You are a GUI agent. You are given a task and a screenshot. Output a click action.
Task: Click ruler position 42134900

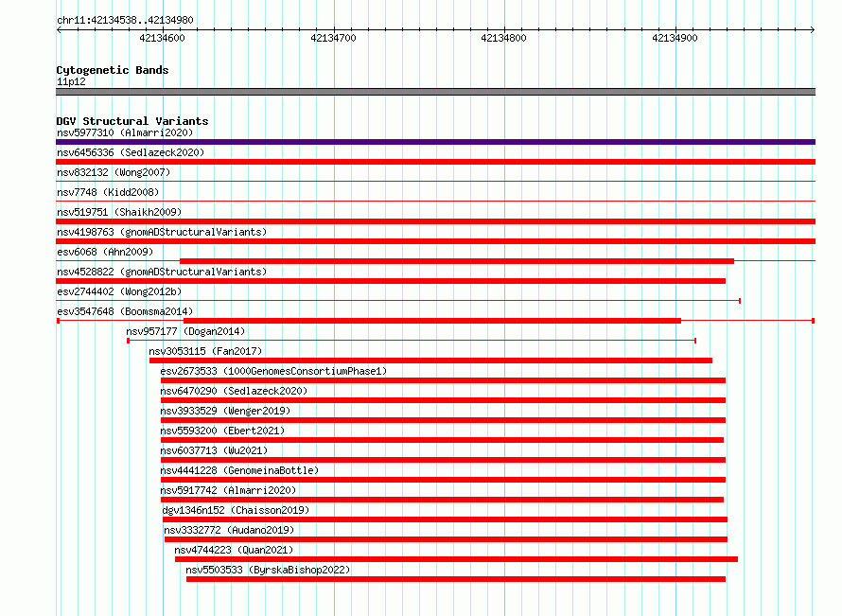point(675,38)
